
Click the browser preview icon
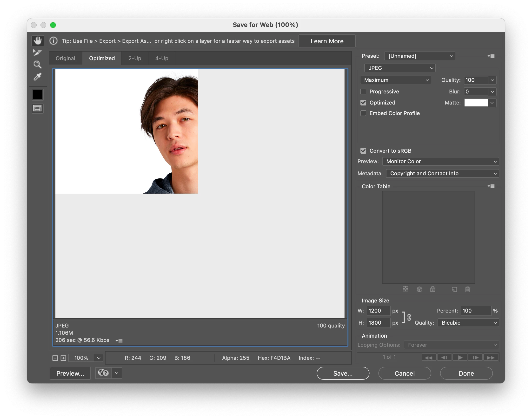103,373
